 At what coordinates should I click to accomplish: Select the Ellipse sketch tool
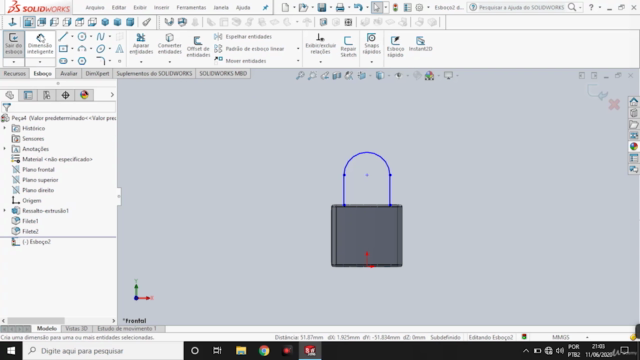tap(100, 49)
